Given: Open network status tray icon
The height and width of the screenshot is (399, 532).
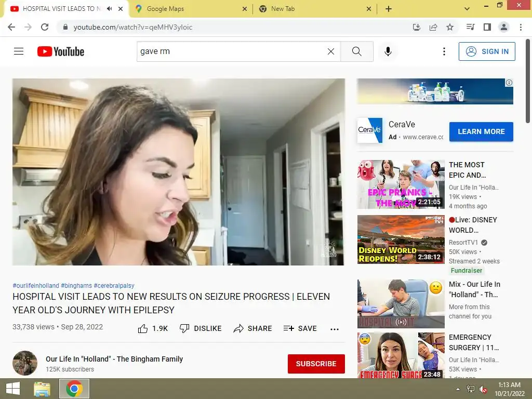Looking at the screenshot, I should [471, 389].
